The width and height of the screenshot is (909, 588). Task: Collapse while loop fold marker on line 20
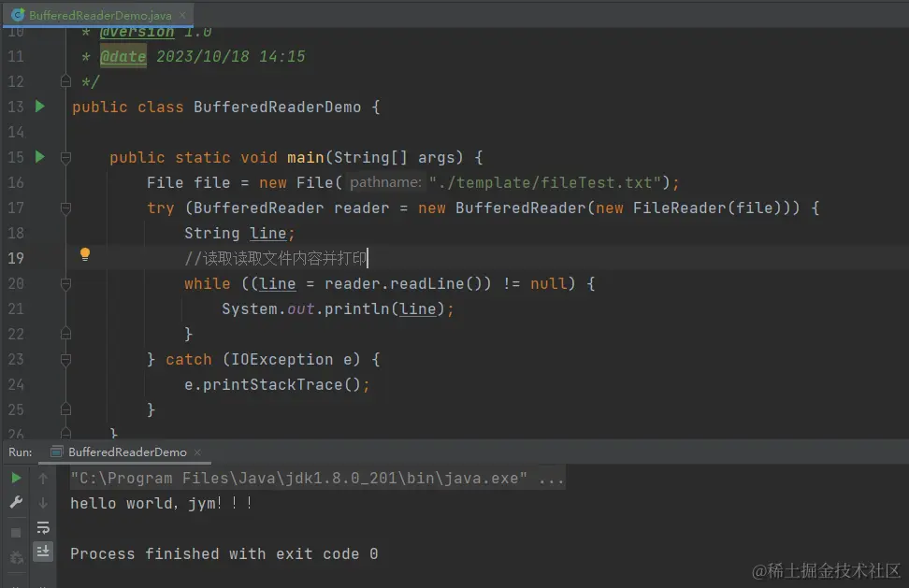click(65, 283)
